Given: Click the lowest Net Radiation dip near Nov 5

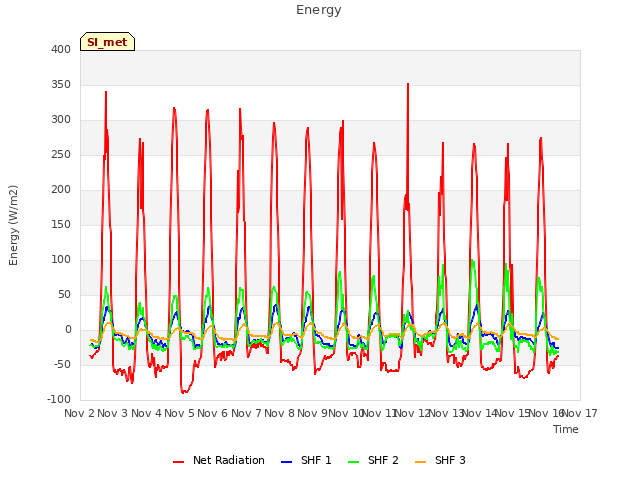Looking at the screenshot, I should (183, 392).
